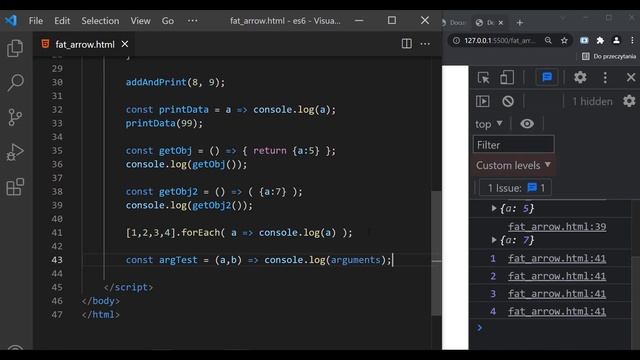Open fat_arrow.html:41 link beside value 2
The width and height of the screenshot is (640, 360).
coord(557,276)
